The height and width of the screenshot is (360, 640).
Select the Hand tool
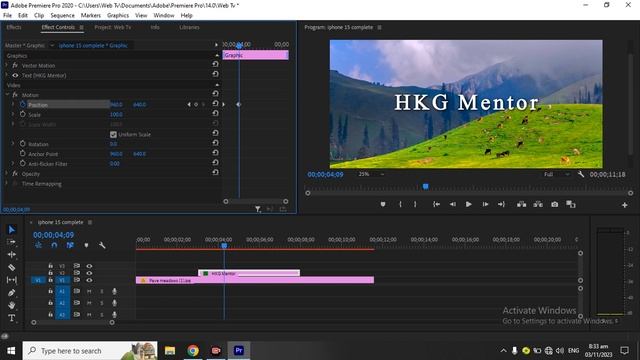pos(11,305)
